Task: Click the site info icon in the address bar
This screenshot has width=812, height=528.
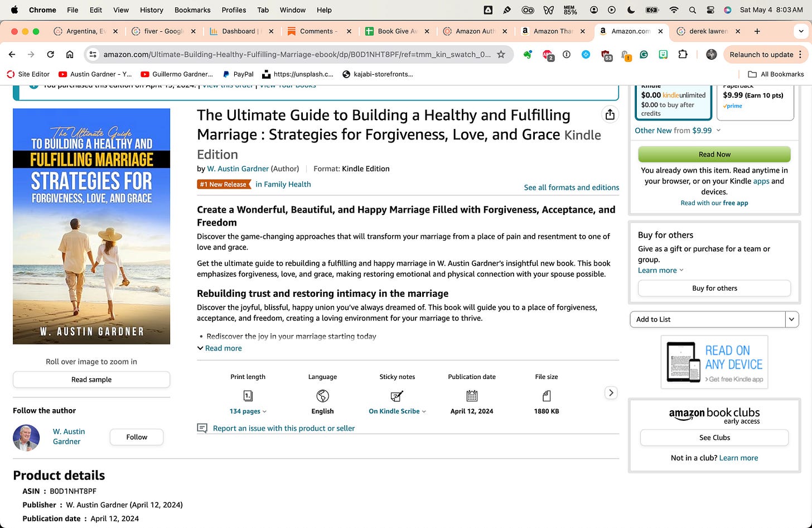Action: (93, 54)
